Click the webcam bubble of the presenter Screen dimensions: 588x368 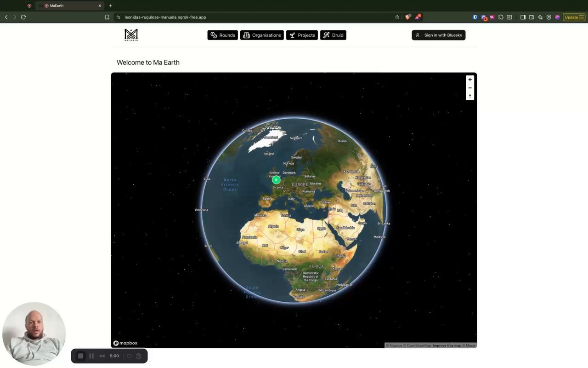[x=34, y=334]
